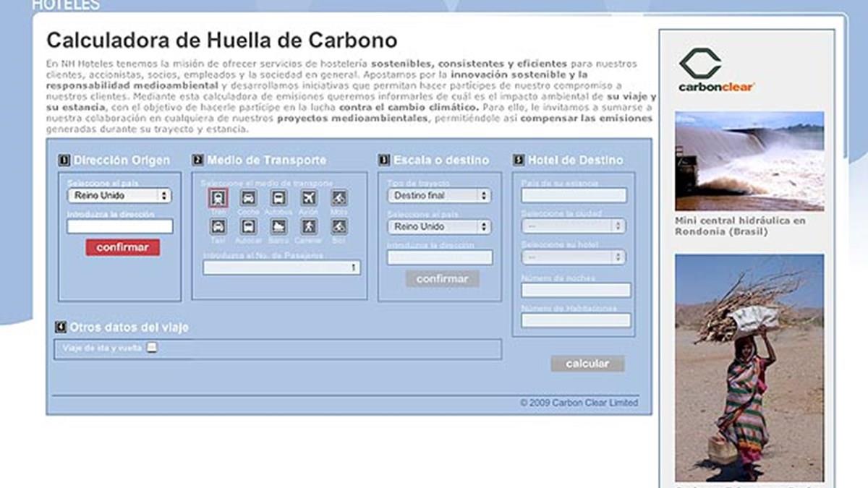
Task: Focus the Número de noches field
Action: (576, 290)
